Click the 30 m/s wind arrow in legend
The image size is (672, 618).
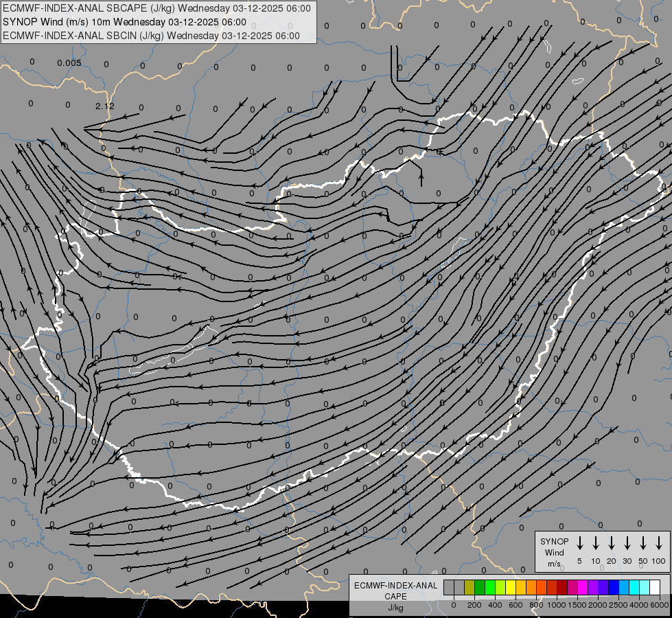click(x=627, y=543)
